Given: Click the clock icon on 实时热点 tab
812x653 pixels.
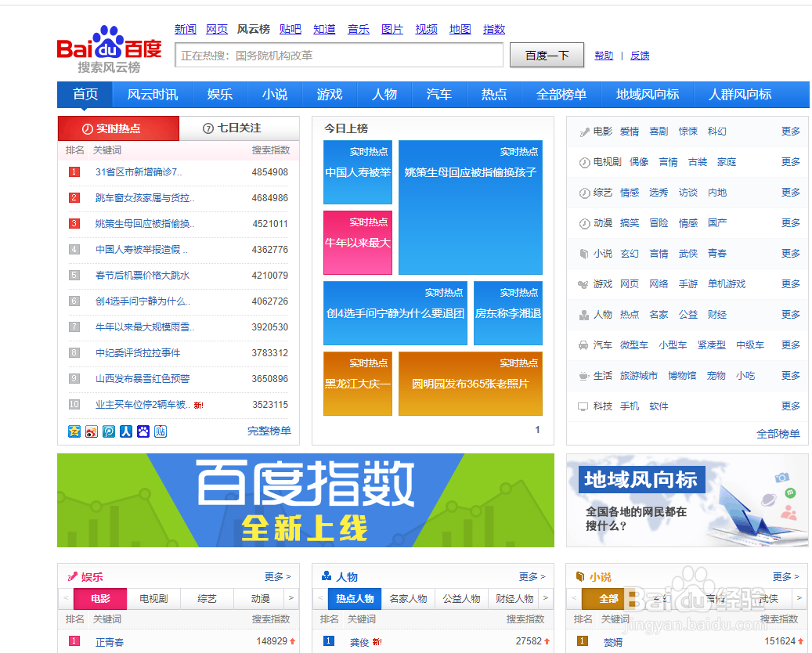Looking at the screenshot, I should pyautogui.click(x=88, y=129).
